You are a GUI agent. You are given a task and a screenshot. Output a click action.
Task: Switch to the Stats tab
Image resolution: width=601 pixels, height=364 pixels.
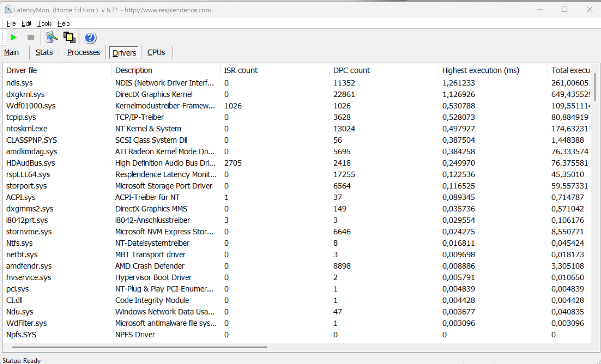(x=44, y=52)
